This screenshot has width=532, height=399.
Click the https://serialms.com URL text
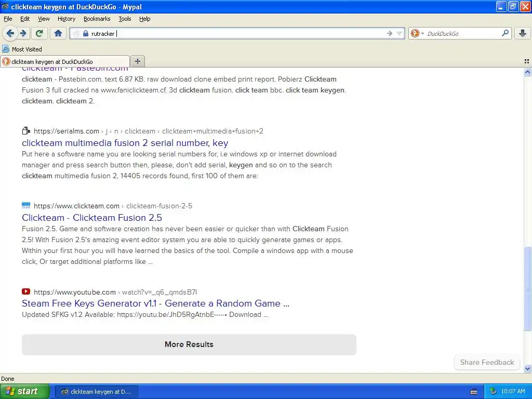point(66,131)
